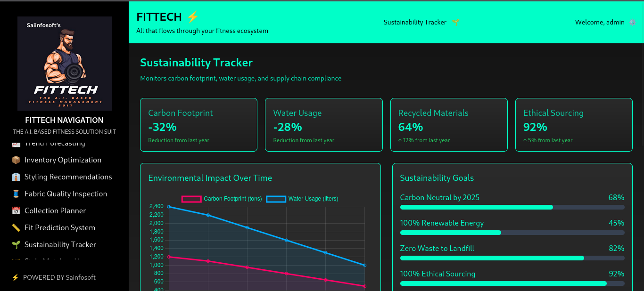This screenshot has height=291, width=644.
Task: Open Inventory Optimization from the sidebar
Action: pyautogui.click(x=63, y=160)
